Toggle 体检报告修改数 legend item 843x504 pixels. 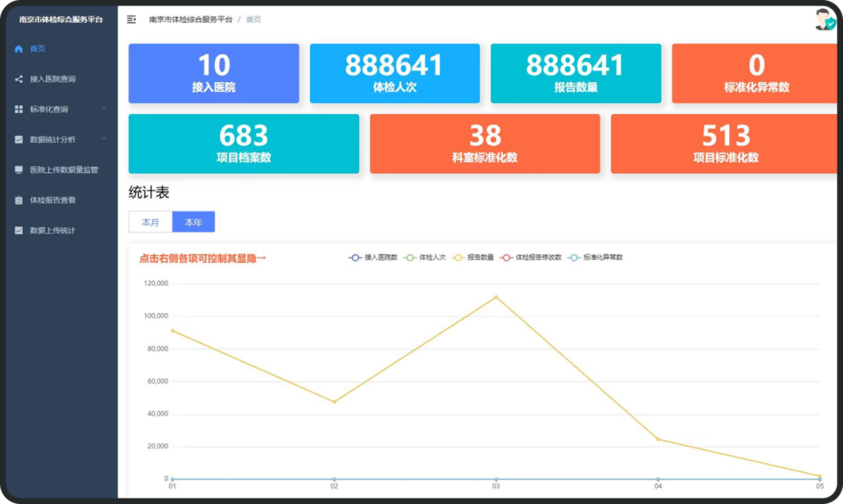tap(531, 257)
